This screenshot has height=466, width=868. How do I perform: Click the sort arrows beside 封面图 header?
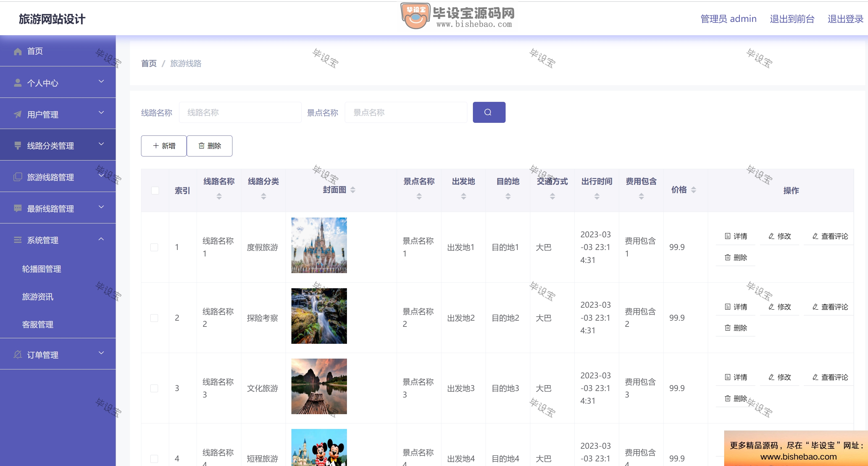click(x=353, y=190)
